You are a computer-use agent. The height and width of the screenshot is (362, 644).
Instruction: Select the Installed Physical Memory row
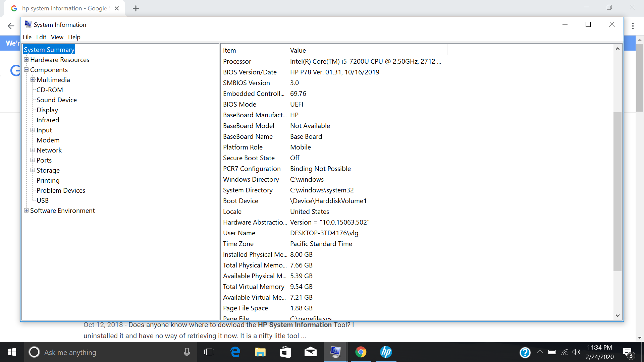[334, 254]
